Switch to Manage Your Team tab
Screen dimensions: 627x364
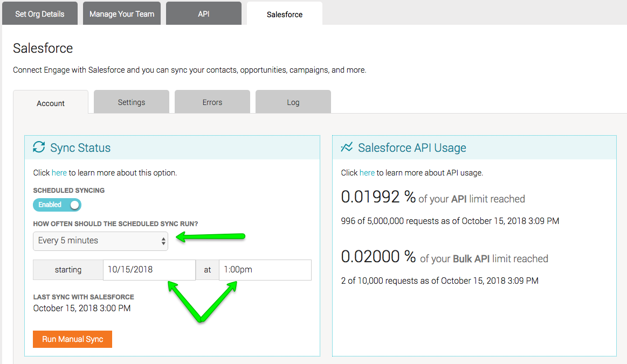[121, 14]
